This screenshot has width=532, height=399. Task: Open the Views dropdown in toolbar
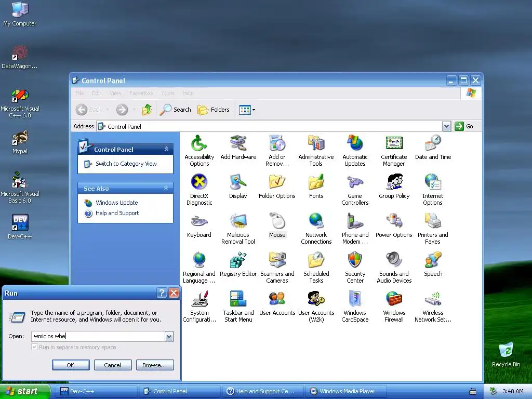(x=247, y=110)
